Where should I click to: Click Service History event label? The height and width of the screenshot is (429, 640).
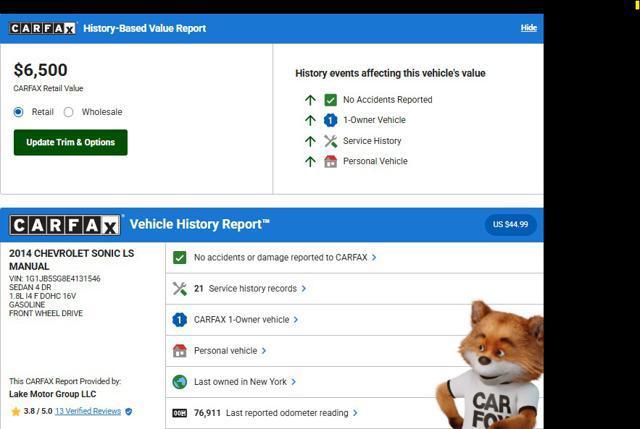tap(372, 141)
